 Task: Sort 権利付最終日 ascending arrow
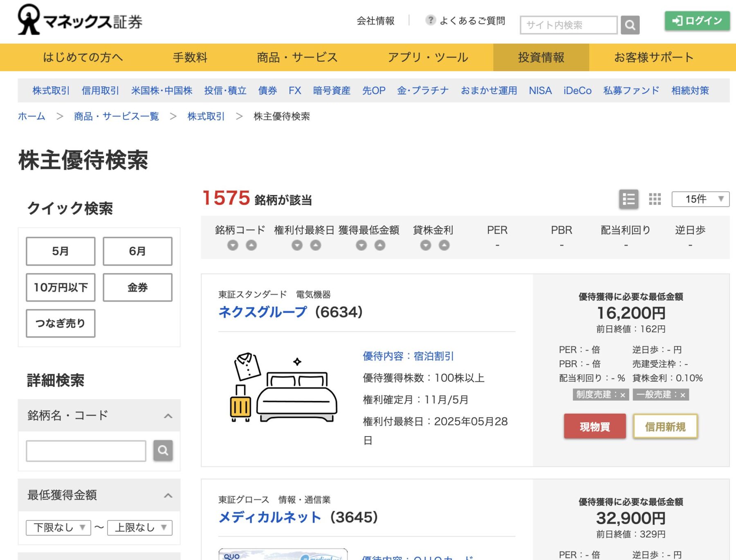tap(316, 245)
